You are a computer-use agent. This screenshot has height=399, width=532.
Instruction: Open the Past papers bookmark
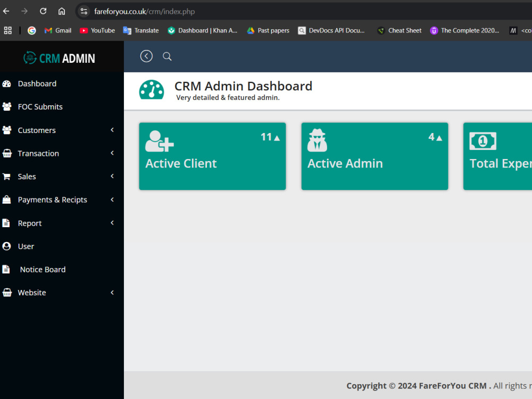pyautogui.click(x=268, y=30)
